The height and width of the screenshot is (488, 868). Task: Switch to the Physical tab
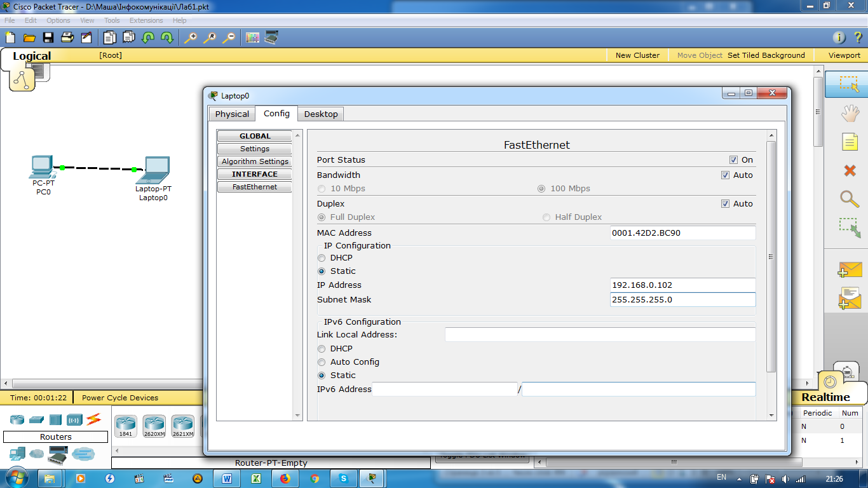[x=232, y=114]
